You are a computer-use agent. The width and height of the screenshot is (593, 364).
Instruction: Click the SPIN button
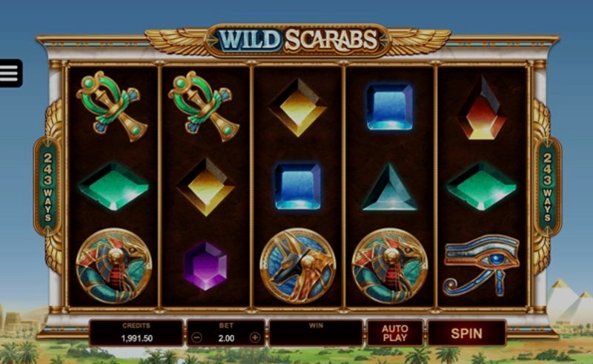pyautogui.click(x=467, y=334)
